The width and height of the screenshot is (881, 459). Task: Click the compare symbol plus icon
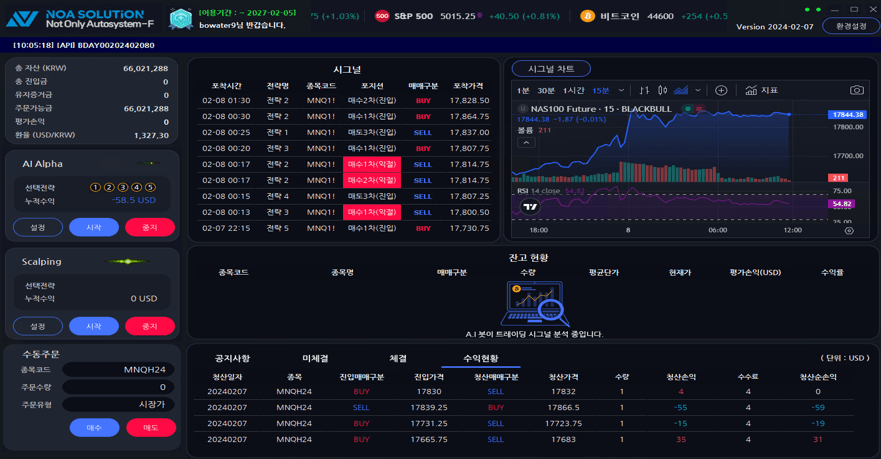pos(721,90)
